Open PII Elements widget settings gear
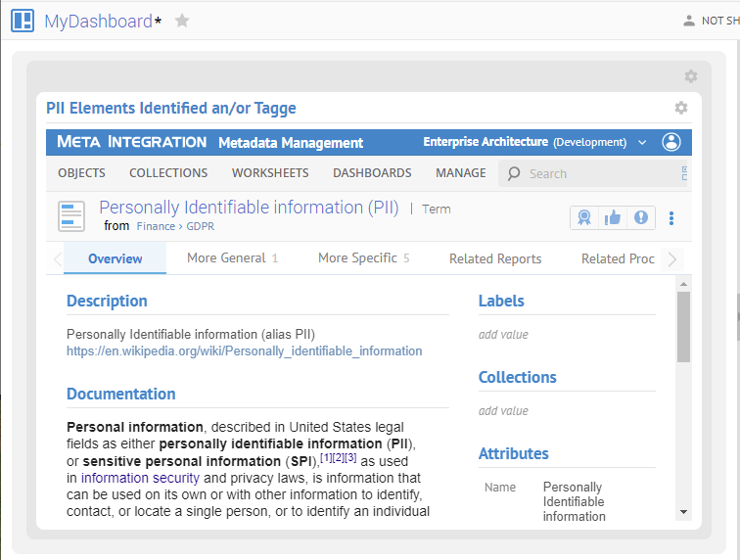Image resolution: width=740 pixels, height=560 pixels. (x=681, y=108)
